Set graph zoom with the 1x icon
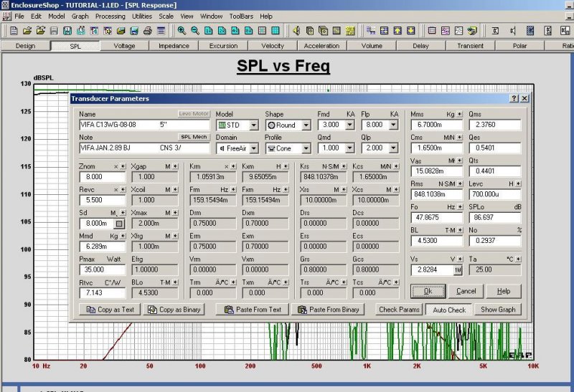 [x=208, y=31]
